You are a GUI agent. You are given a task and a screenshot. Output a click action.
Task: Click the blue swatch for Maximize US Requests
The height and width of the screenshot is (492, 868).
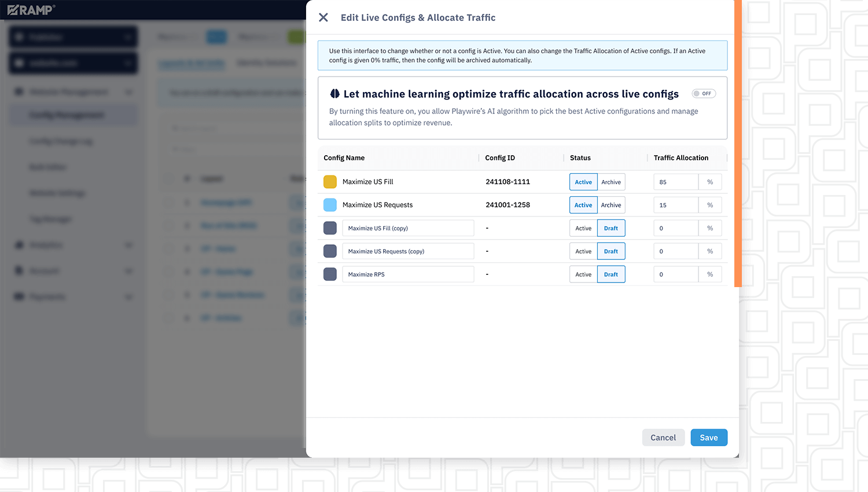click(330, 205)
